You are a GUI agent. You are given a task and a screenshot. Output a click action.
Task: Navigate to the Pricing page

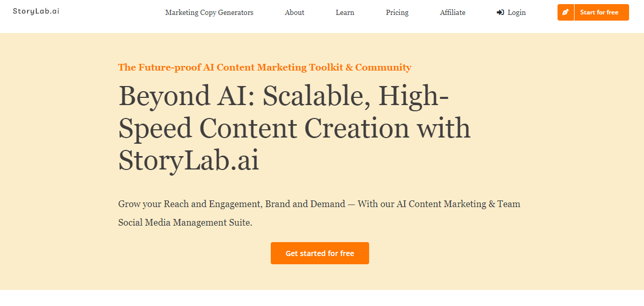click(x=397, y=12)
